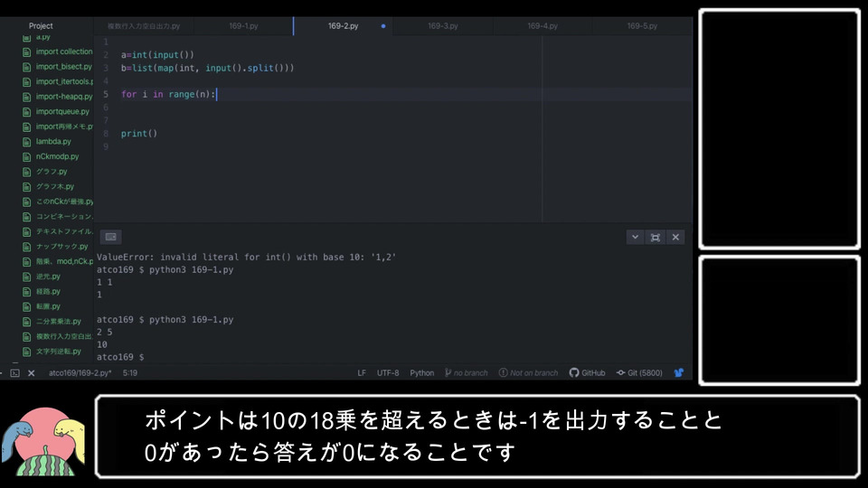Click the ValueError message in terminal
This screenshot has height=488, width=868.
pyautogui.click(x=246, y=258)
